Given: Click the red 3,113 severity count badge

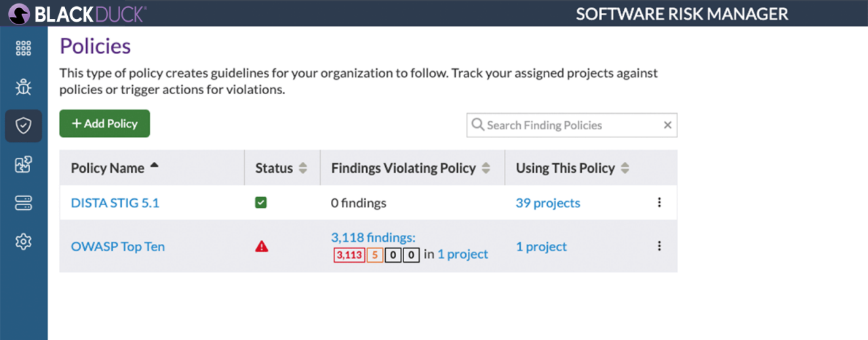Looking at the screenshot, I should [x=349, y=255].
